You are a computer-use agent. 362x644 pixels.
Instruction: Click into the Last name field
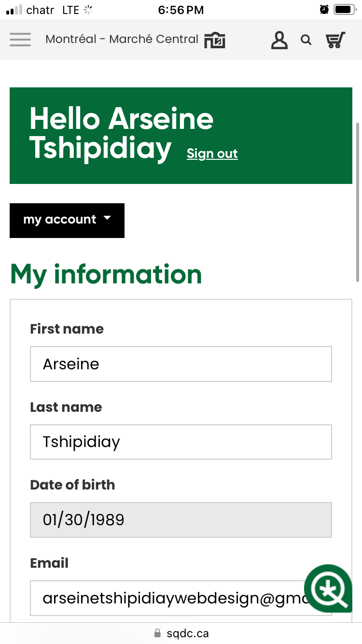pyautogui.click(x=181, y=442)
